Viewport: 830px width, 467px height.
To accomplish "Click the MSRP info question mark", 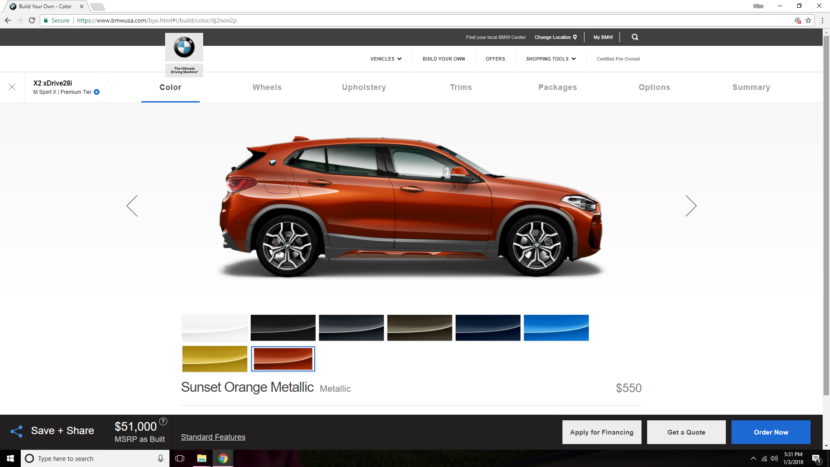I will pyautogui.click(x=163, y=422).
